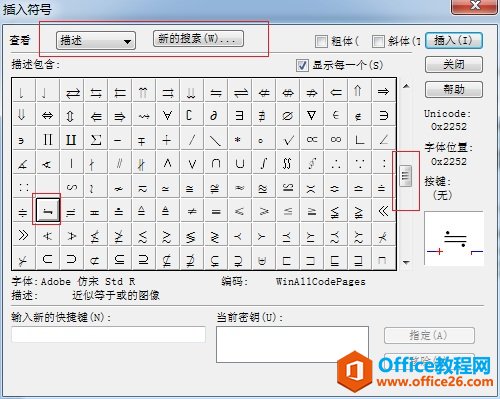The image size is (500, 399).
Task: Select the product ∏ symbol
Action: [x=48, y=139]
